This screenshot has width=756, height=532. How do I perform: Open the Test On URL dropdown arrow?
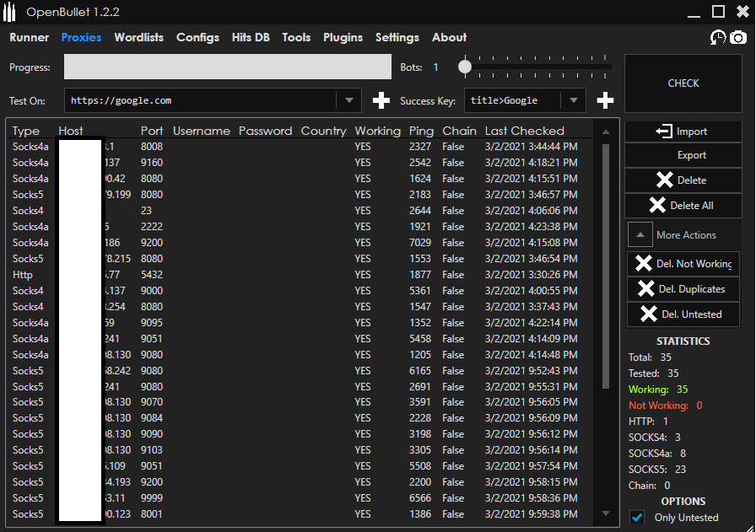click(x=349, y=100)
